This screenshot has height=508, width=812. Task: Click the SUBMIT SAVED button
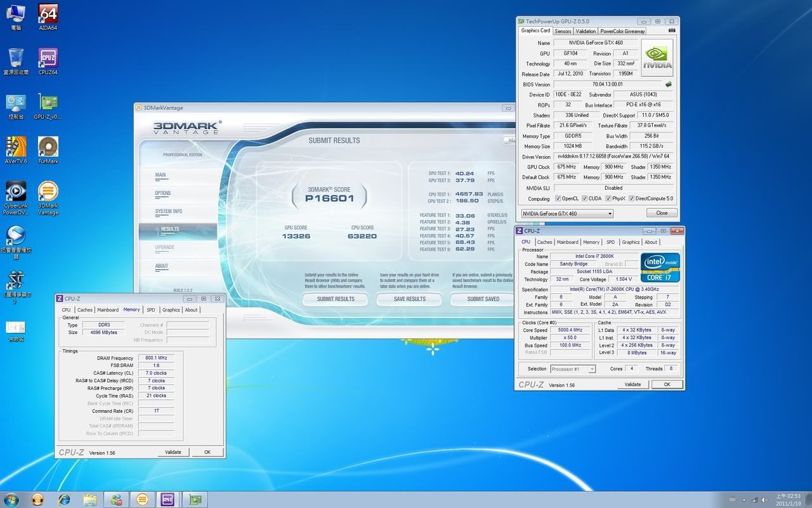coord(483,299)
